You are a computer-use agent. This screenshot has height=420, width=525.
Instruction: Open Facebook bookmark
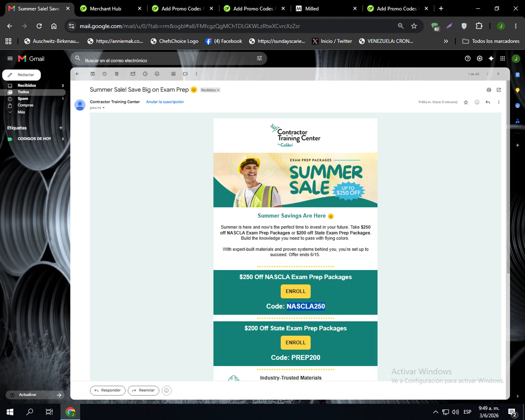click(x=224, y=41)
